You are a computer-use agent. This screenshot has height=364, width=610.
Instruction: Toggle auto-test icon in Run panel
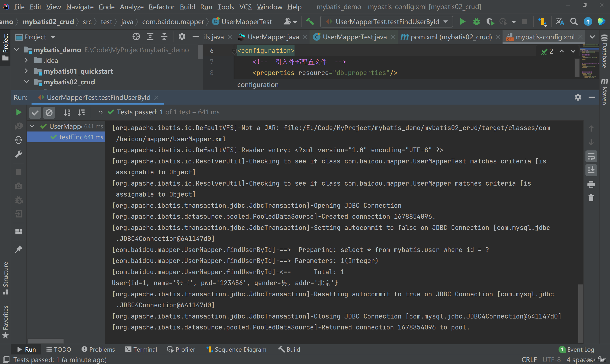(19, 140)
